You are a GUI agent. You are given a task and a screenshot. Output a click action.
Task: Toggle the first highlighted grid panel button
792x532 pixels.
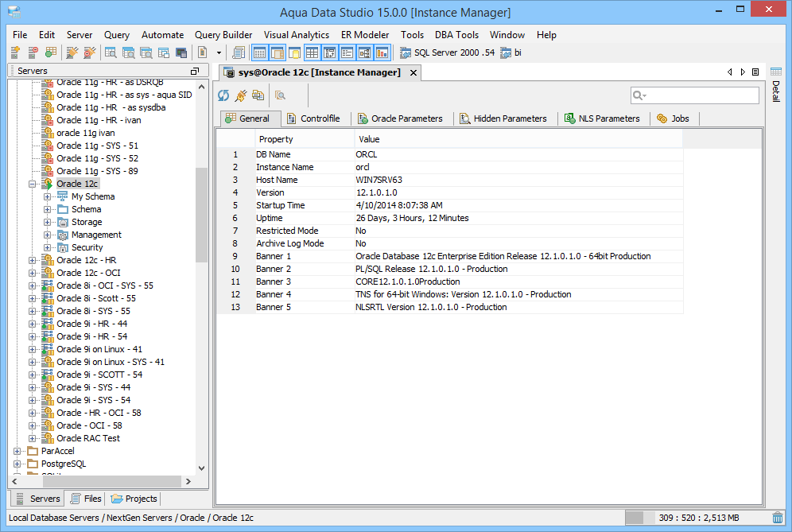[x=259, y=52]
